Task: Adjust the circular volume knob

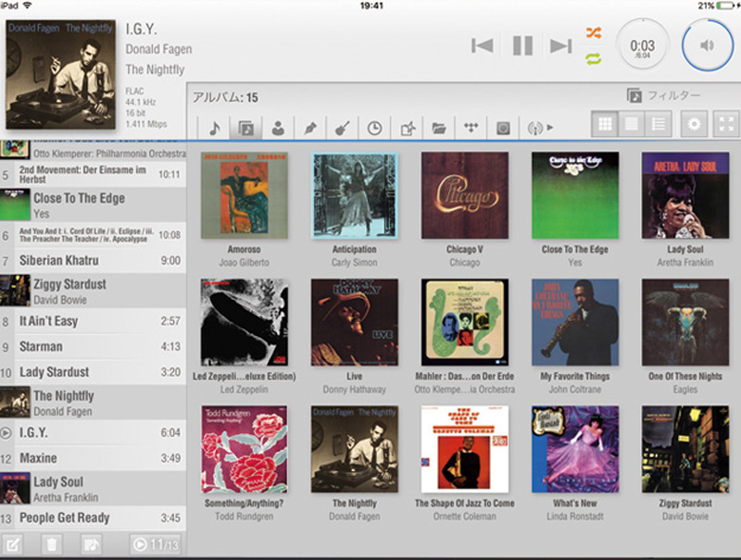Action: click(x=707, y=45)
